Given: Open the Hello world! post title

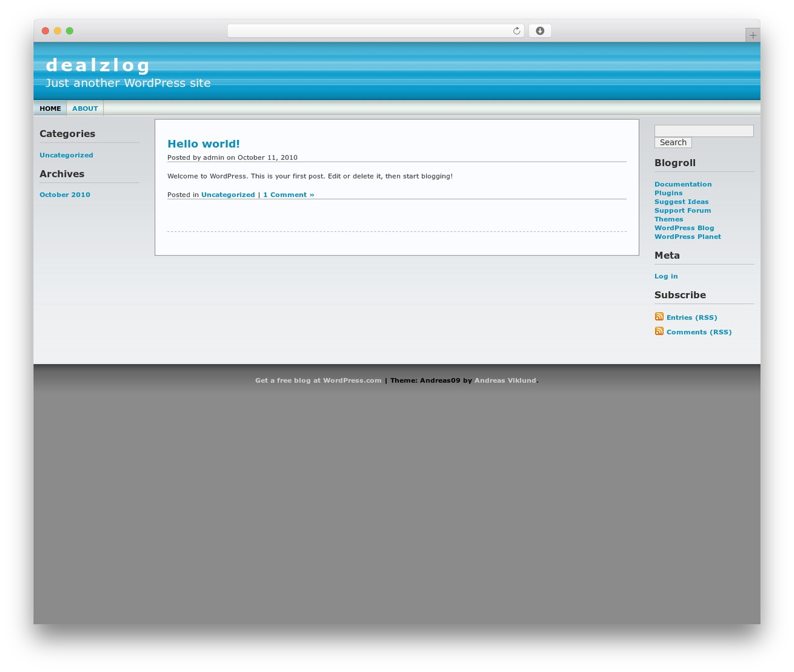Looking at the screenshot, I should coord(203,144).
